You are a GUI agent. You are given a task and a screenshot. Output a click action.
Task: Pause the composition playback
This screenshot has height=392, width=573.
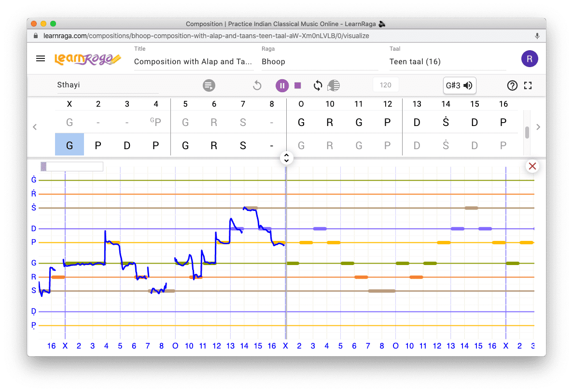pos(282,85)
